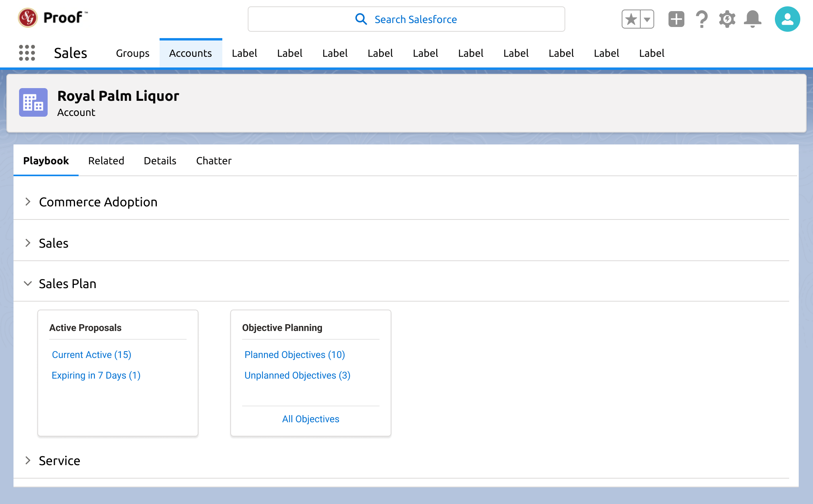The image size is (813, 504).
Task: View the notifications bell
Action: pyautogui.click(x=752, y=19)
